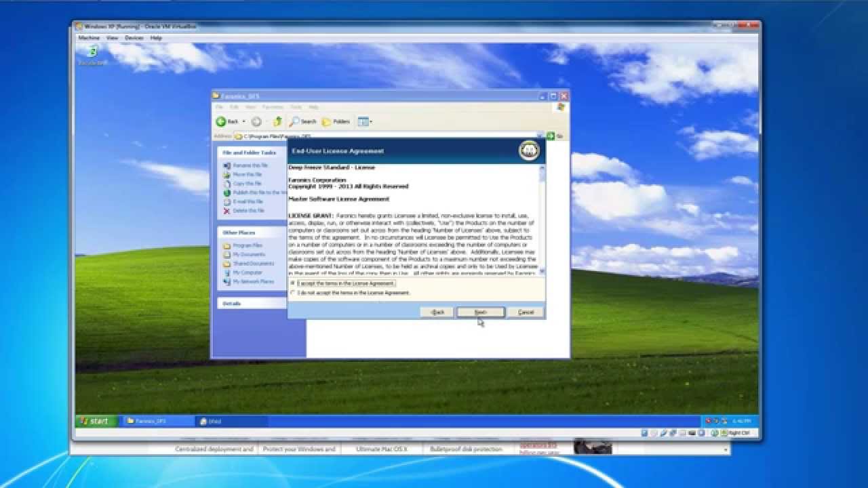Open the Tools menu in Explorer
Image resolution: width=868 pixels, height=488 pixels.
pos(296,107)
